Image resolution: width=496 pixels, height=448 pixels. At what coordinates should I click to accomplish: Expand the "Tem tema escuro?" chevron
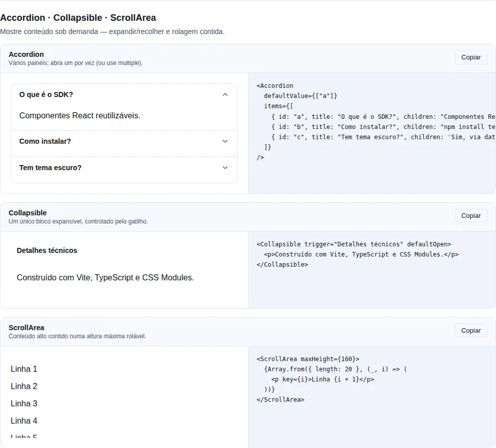pyautogui.click(x=225, y=168)
